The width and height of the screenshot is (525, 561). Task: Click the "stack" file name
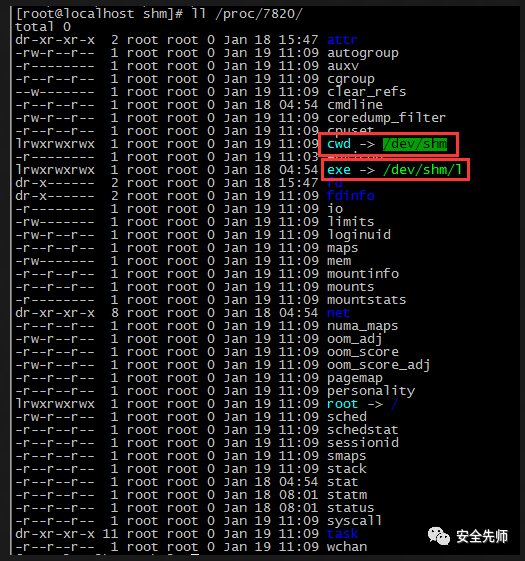(346, 469)
